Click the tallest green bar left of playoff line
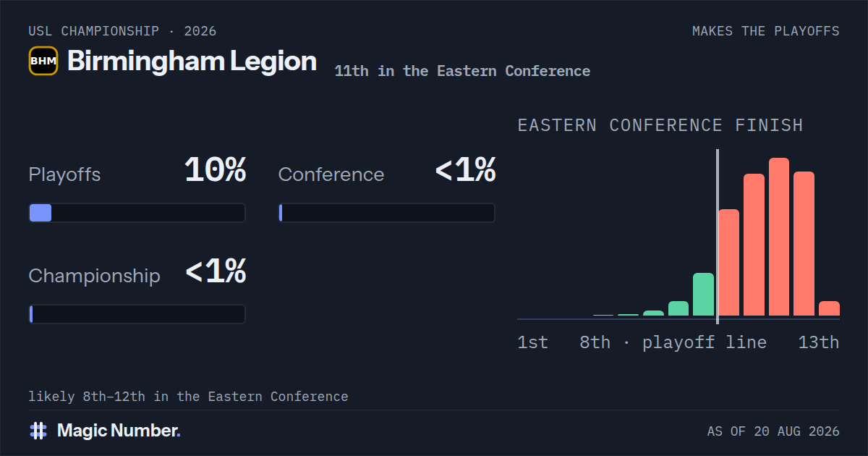 (x=704, y=294)
